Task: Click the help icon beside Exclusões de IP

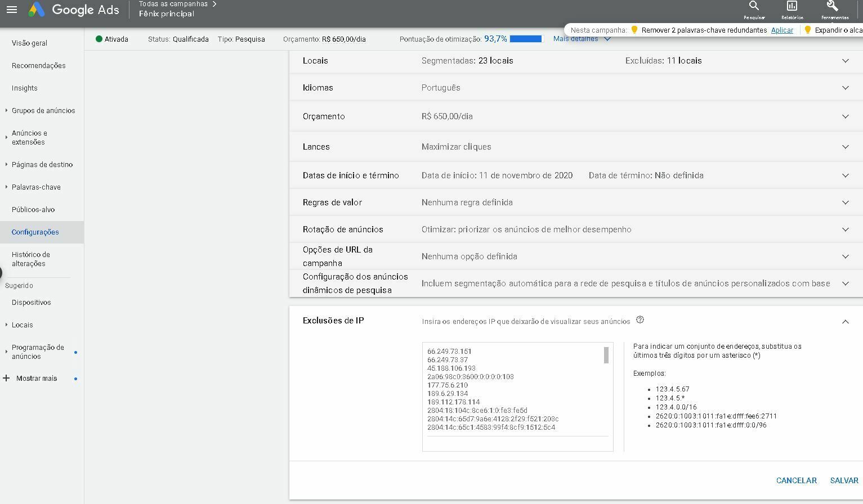Action: [640, 320]
